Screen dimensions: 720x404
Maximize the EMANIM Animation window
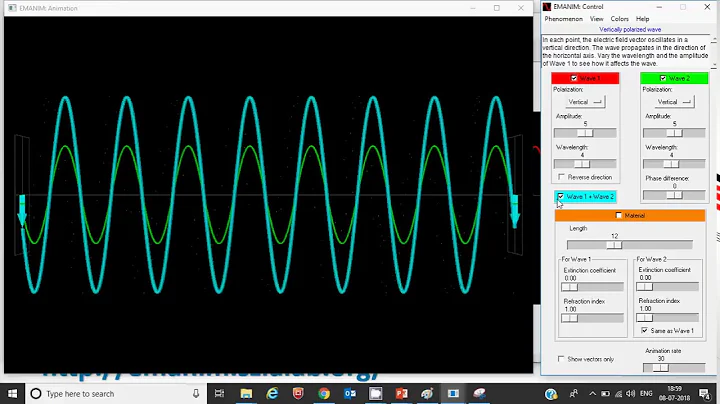tap(497, 8)
